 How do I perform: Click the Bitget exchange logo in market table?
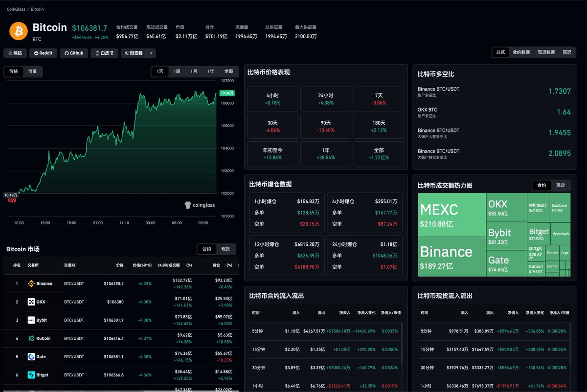[31, 375]
